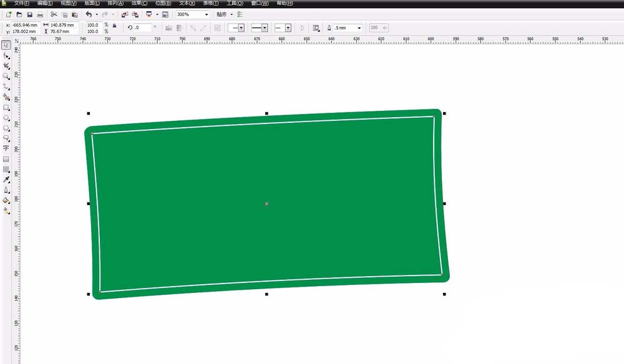The image size is (624, 364).
Task: Click the height field 70.67 mm
Action: (64, 31)
